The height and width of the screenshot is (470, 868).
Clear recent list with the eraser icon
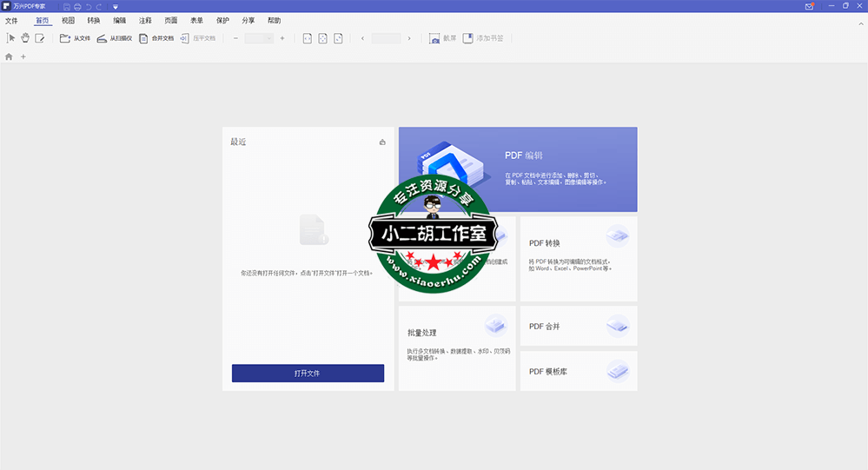click(x=382, y=142)
